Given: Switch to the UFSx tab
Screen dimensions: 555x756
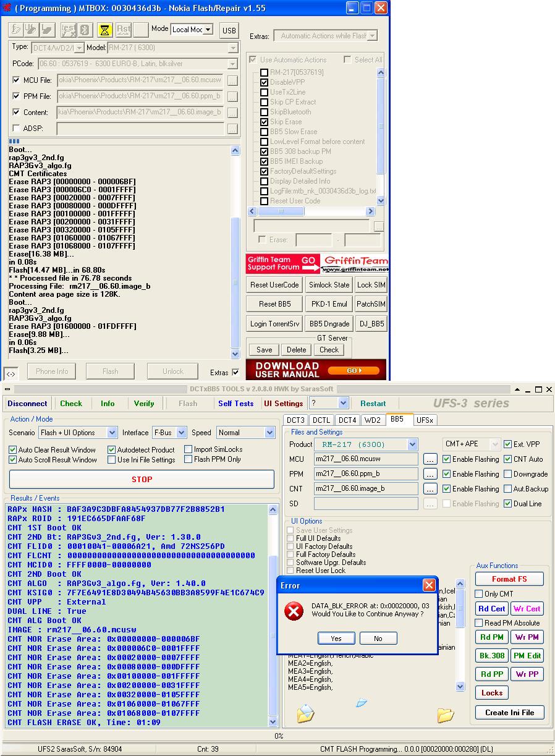Looking at the screenshot, I should click(425, 420).
